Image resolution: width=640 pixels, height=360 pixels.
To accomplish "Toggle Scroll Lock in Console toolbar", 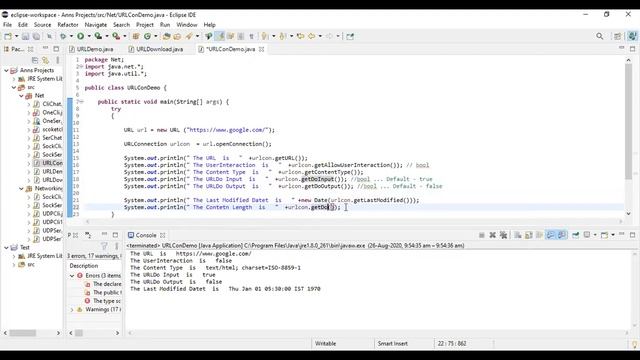I will pyautogui.click(x=529, y=235).
